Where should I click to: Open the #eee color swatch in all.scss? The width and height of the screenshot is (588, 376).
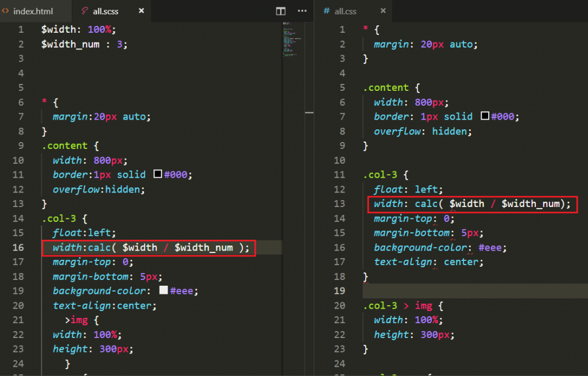click(164, 290)
